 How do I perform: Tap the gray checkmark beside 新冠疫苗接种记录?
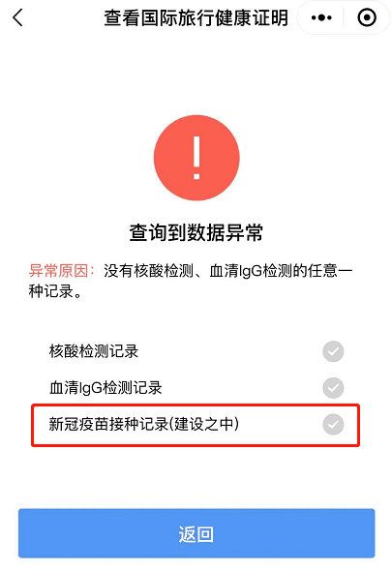(x=333, y=424)
